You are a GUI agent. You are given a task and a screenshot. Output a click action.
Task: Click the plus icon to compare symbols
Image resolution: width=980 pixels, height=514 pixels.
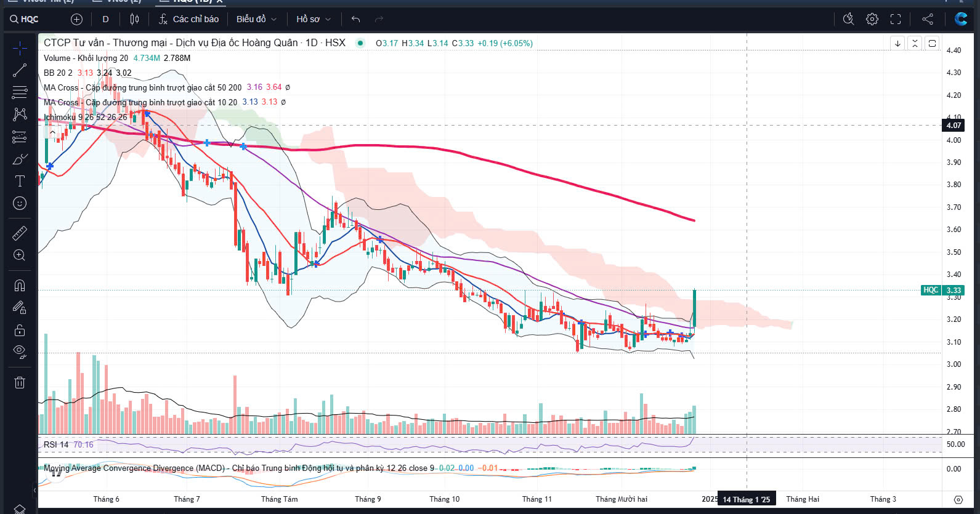(x=76, y=19)
